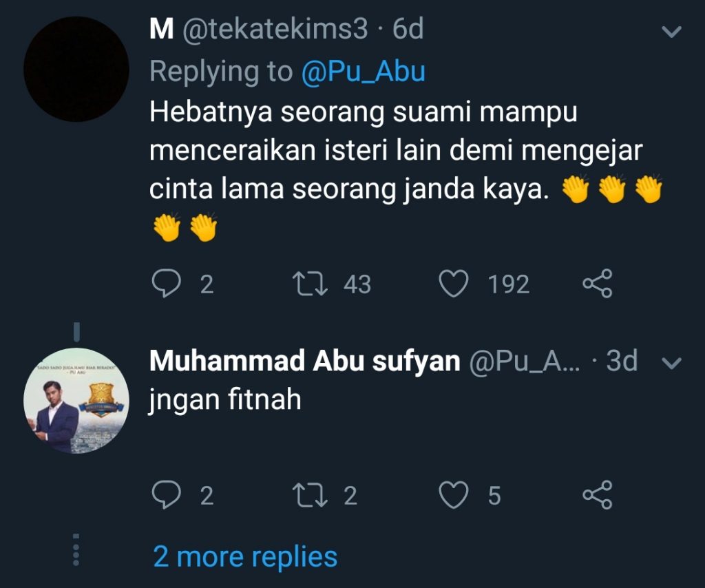Open the options chevron on M's tweet
705x588 pixels.
click(x=671, y=32)
